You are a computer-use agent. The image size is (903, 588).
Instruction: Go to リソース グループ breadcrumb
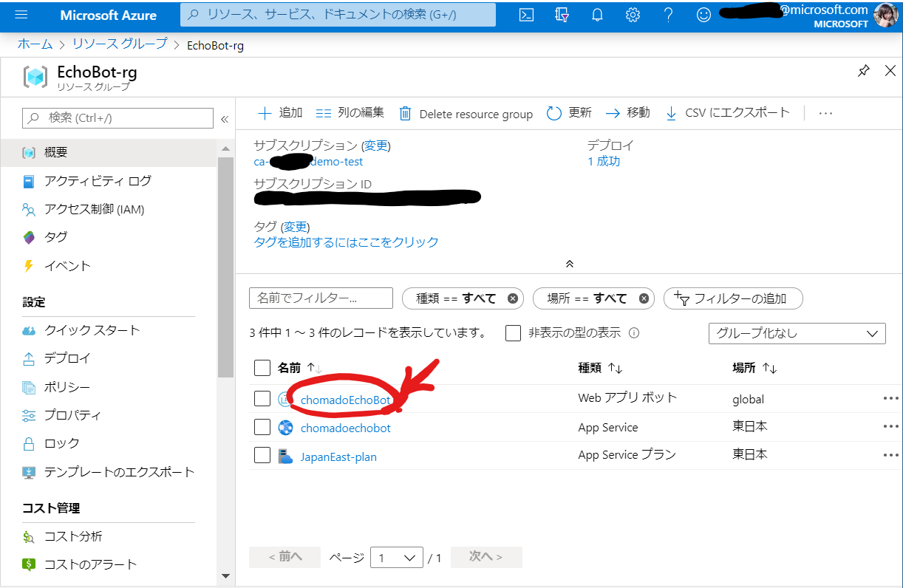[x=120, y=44]
